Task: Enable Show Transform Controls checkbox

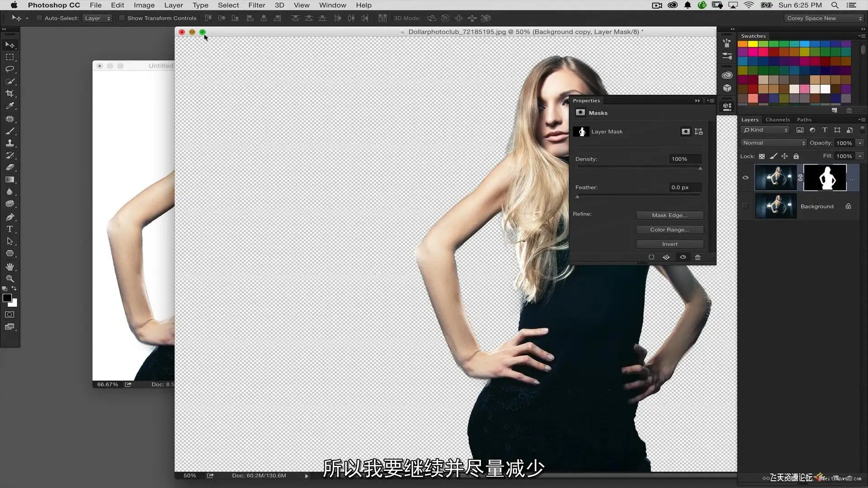Action: (122, 18)
